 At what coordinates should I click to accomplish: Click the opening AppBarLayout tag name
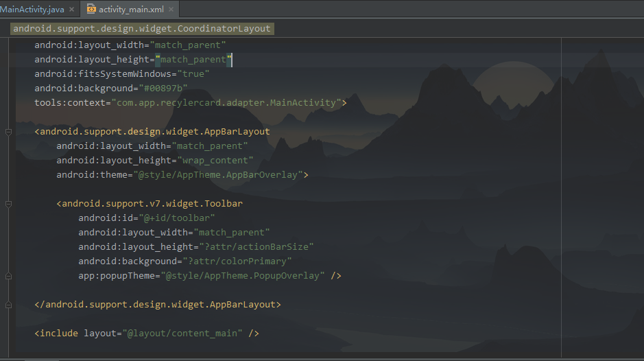pyautogui.click(x=155, y=132)
